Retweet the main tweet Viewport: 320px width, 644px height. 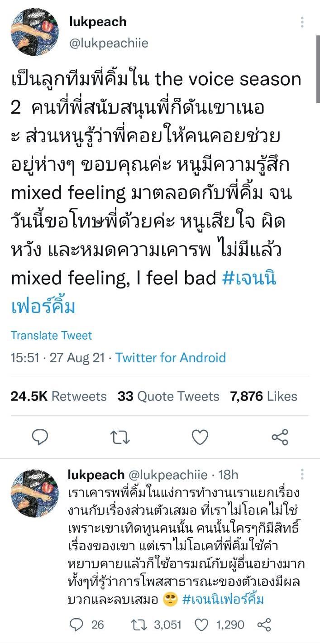tap(120, 437)
